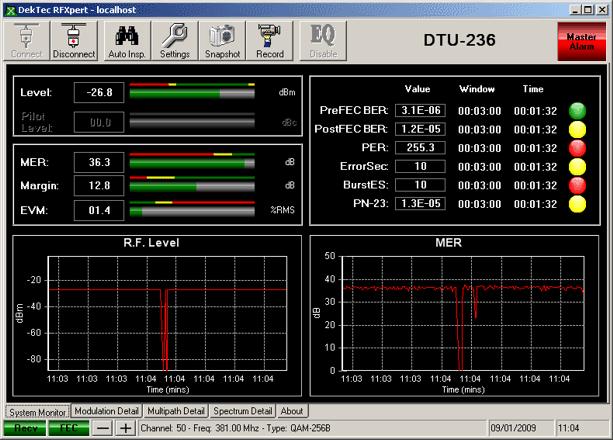
Task: Switch to the Modulation Detail tab
Action: [x=106, y=411]
